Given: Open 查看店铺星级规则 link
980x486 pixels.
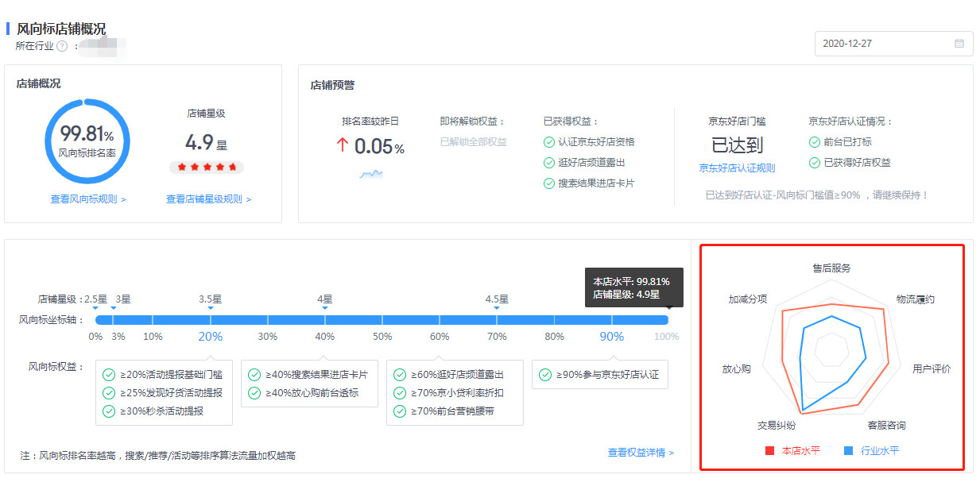Looking at the screenshot, I should (208, 199).
